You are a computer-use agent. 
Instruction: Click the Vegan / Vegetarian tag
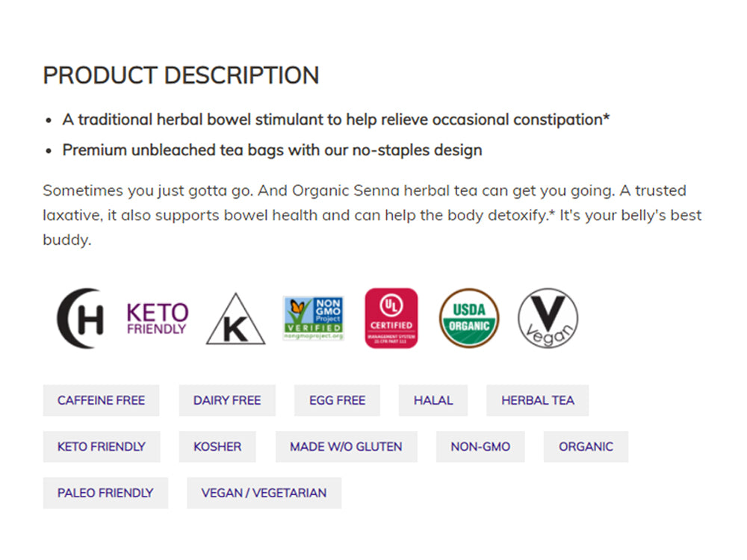[264, 493]
